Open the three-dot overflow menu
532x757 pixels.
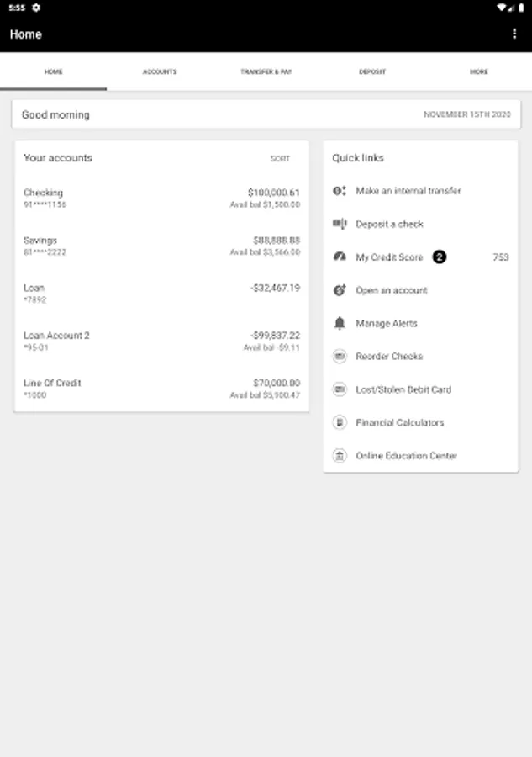click(x=514, y=34)
